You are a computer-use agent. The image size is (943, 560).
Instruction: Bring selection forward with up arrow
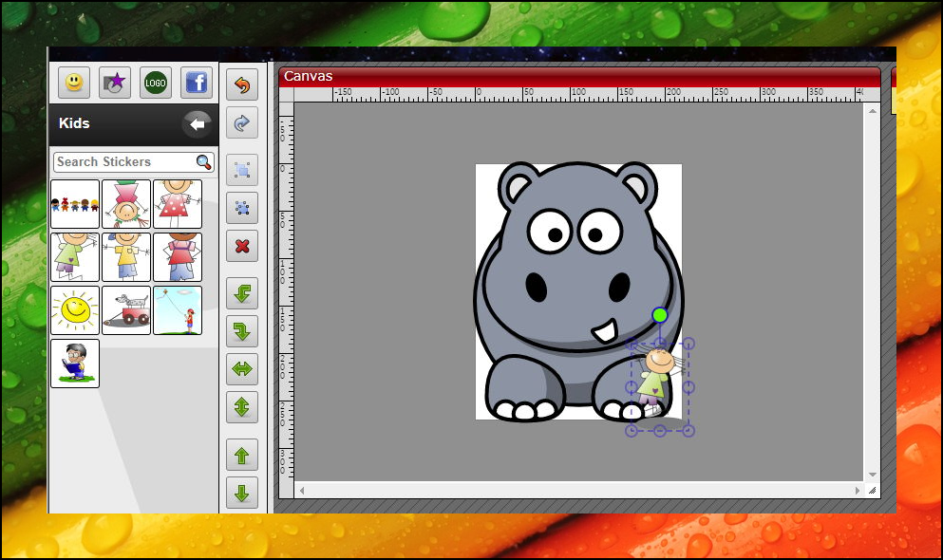(x=242, y=456)
